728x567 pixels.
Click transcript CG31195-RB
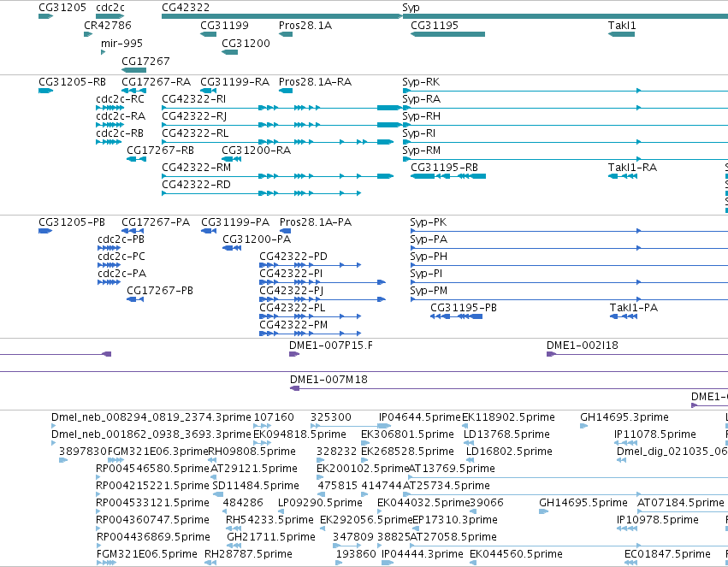pos(444,168)
